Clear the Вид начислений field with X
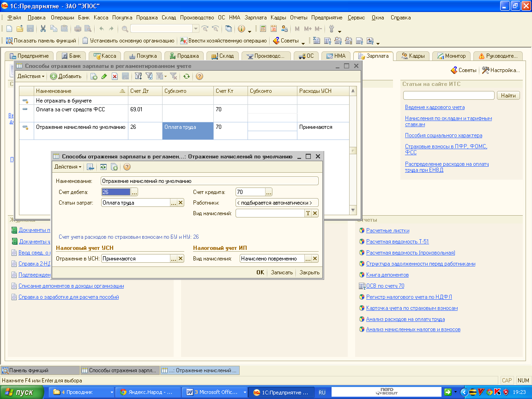This screenshot has width=532, height=399. [x=315, y=213]
